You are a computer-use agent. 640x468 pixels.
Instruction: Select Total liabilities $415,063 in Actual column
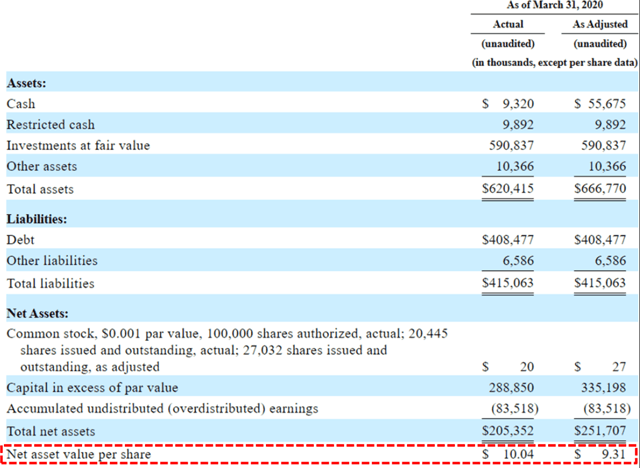[x=508, y=283]
